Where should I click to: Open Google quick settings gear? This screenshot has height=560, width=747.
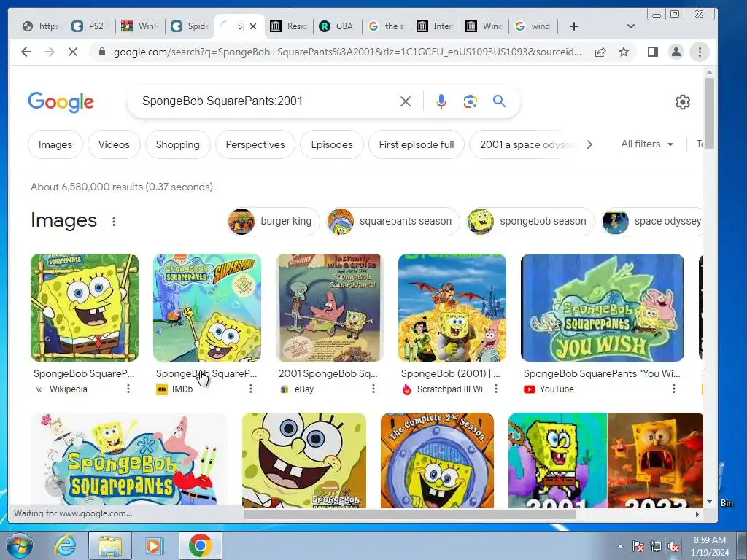682,102
